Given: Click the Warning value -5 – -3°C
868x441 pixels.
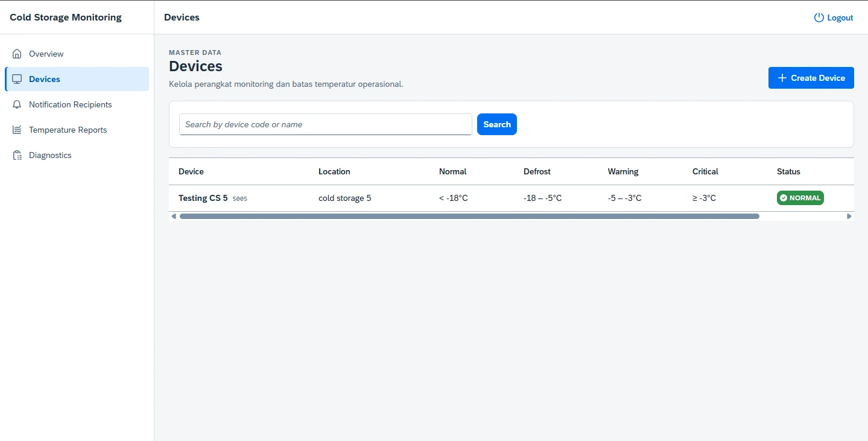Looking at the screenshot, I should (x=625, y=198).
